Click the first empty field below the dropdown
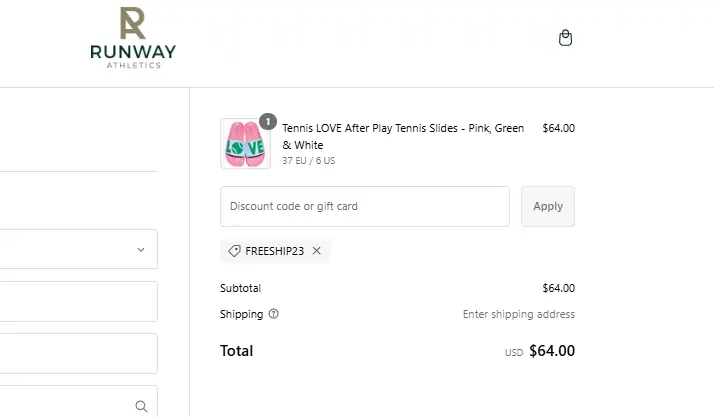Viewport: 714px width, 417px height. click(x=78, y=301)
